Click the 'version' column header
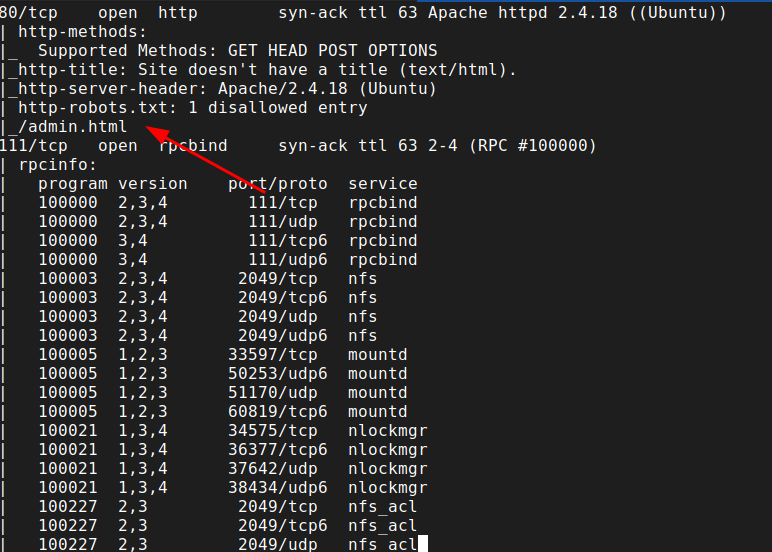This screenshot has height=552, width=772. pos(153,184)
